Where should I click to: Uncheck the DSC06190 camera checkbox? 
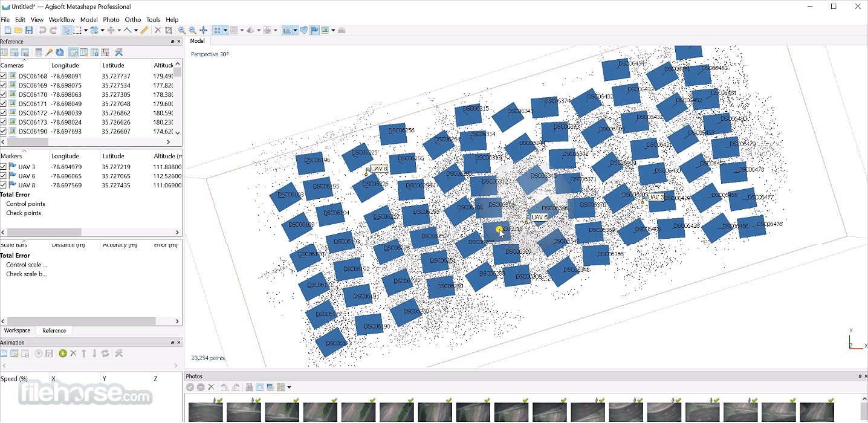4,131
